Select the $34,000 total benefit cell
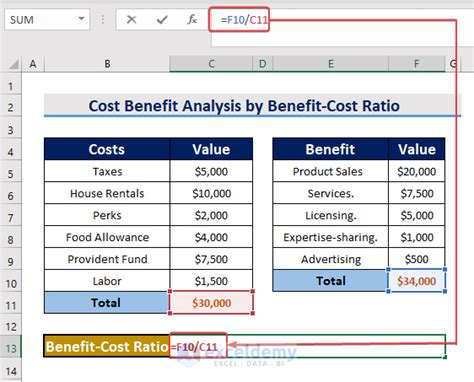The image size is (474, 382). pos(417,281)
